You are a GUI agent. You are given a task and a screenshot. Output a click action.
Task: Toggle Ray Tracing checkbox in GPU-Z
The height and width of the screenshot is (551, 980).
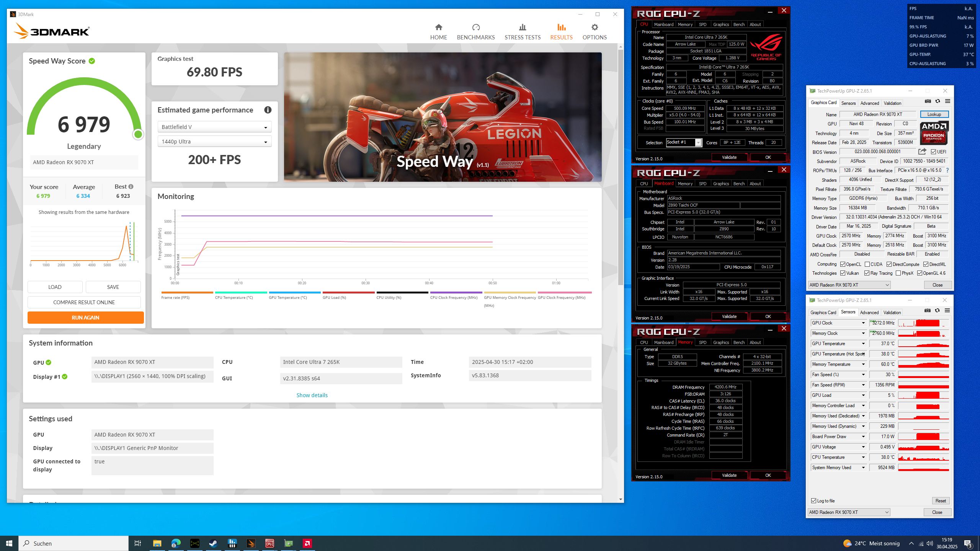pyautogui.click(x=867, y=273)
